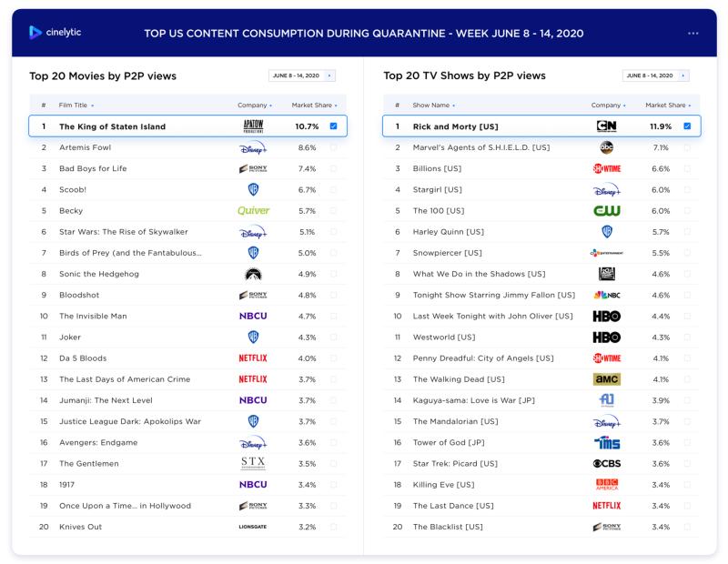
Task: Click the Avengers: Endgame film title
Action: coord(98,443)
